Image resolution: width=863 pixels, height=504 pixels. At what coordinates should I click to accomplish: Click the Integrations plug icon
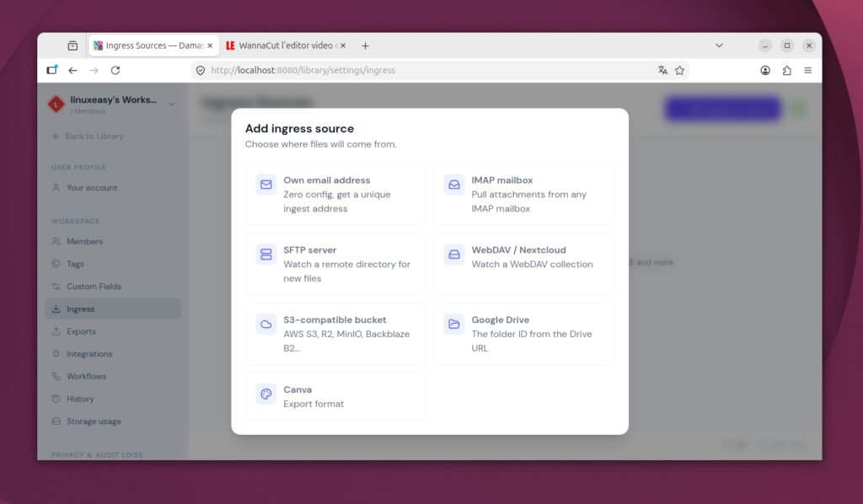56,354
